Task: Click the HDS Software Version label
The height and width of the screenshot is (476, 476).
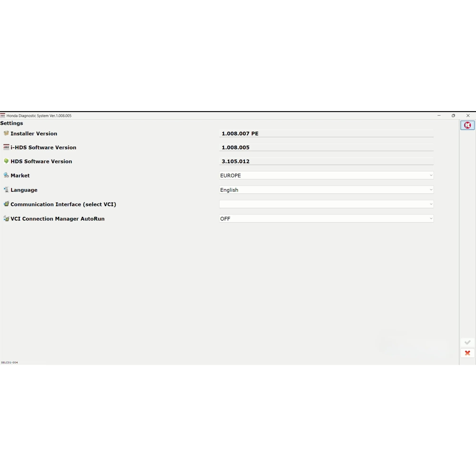Action: pyautogui.click(x=41, y=161)
